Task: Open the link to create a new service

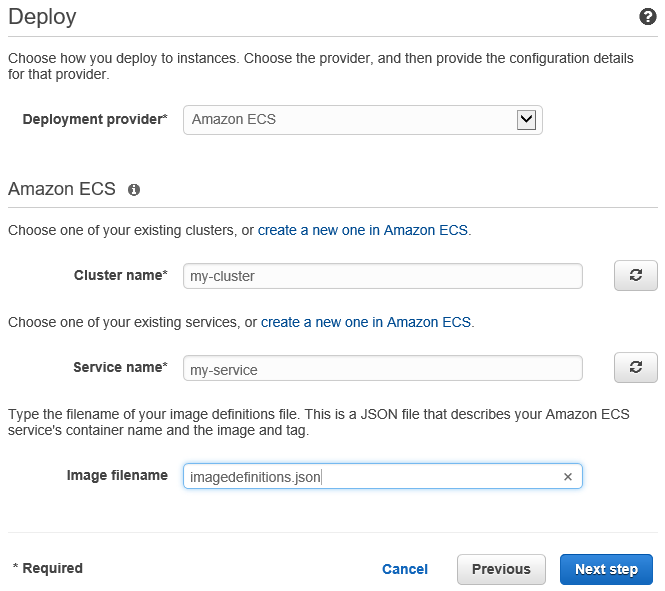Action: pyautogui.click(x=366, y=322)
